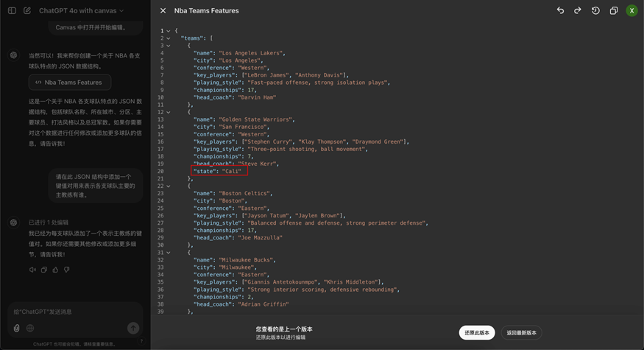This screenshot has height=350, width=644.
Task: Open the help question mark button
Action: 141,341
